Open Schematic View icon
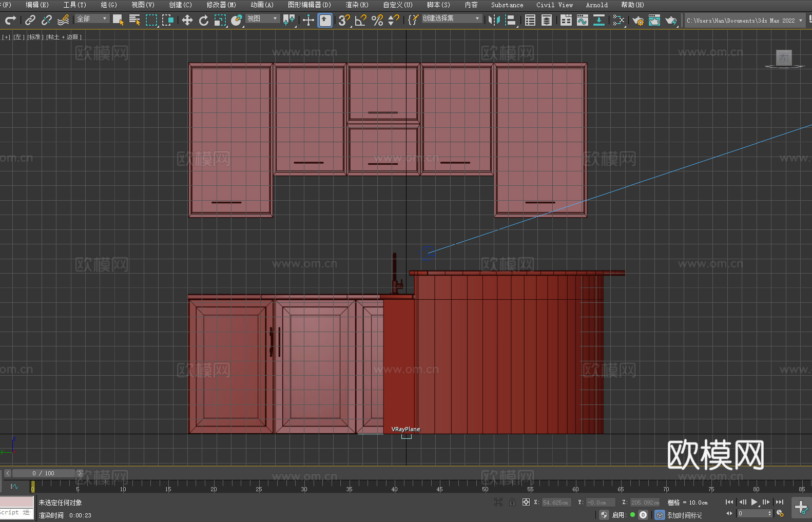Image resolution: width=812 pixels, height=522 pixels. (x=618, y=20)
